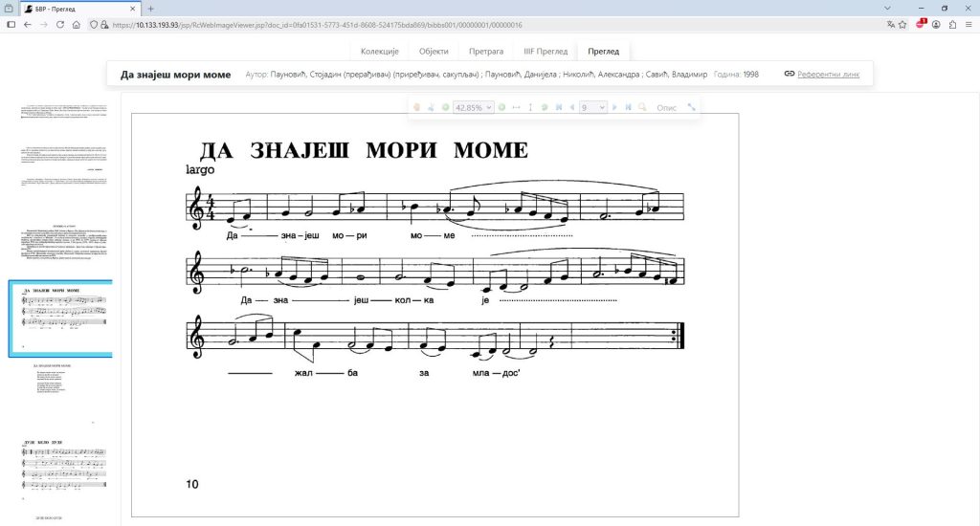
Task: Fit page to height with vertical arrows icon
Action: 530,107
